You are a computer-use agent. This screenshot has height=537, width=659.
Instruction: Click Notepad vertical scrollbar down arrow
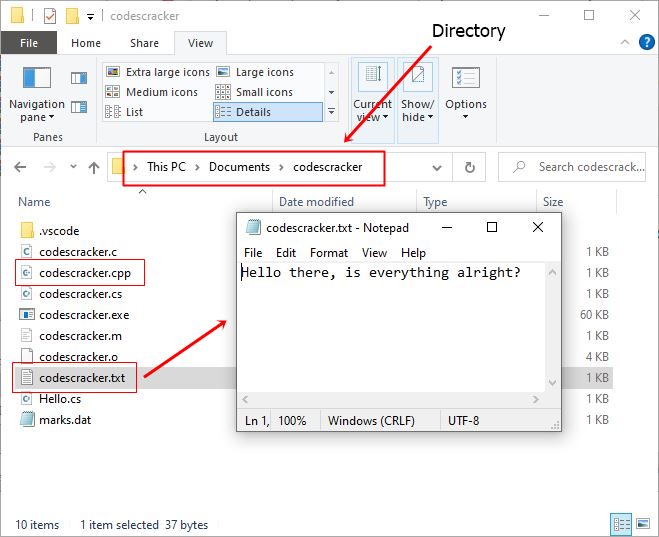pyautogui.click(x=552, y=383)
